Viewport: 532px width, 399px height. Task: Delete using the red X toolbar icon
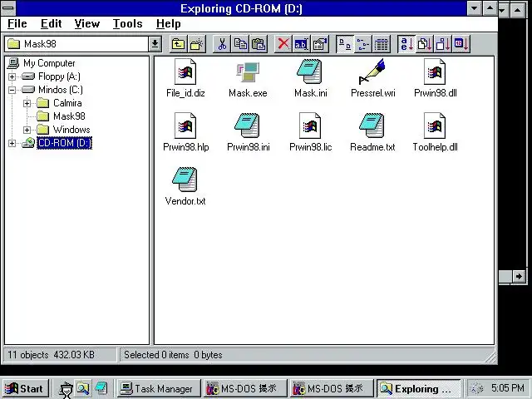283,44
